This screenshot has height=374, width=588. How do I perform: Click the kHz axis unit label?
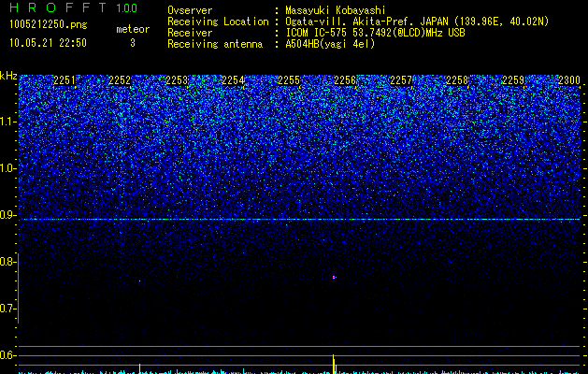pos(8,76)
